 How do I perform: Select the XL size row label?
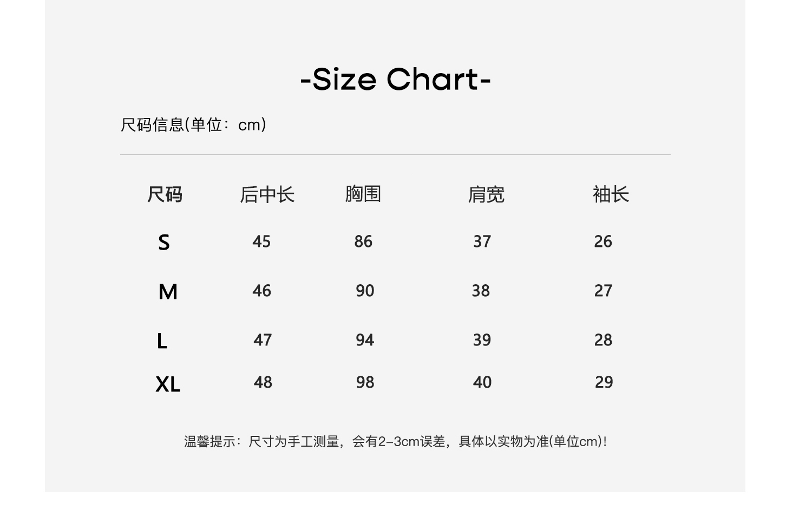(x=168, y=384)
